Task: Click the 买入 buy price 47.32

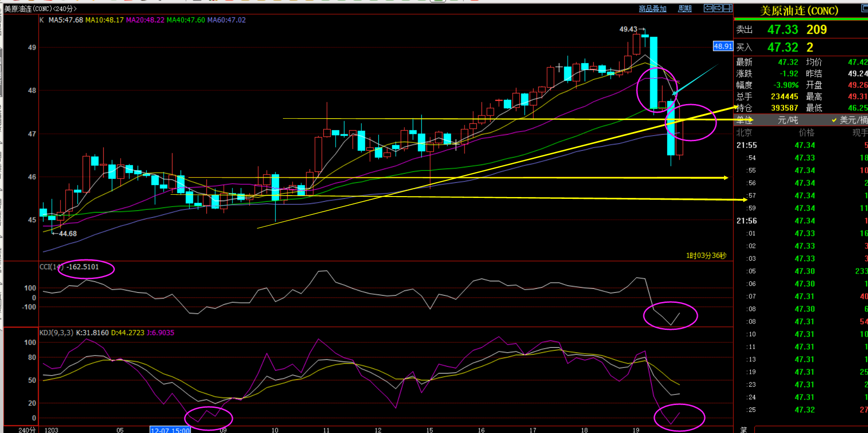Action: click(783, 47)
